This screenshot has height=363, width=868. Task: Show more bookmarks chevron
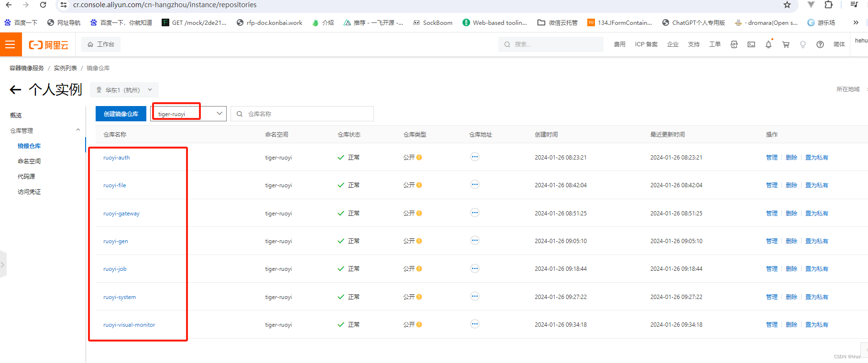[x=856, y=22]
